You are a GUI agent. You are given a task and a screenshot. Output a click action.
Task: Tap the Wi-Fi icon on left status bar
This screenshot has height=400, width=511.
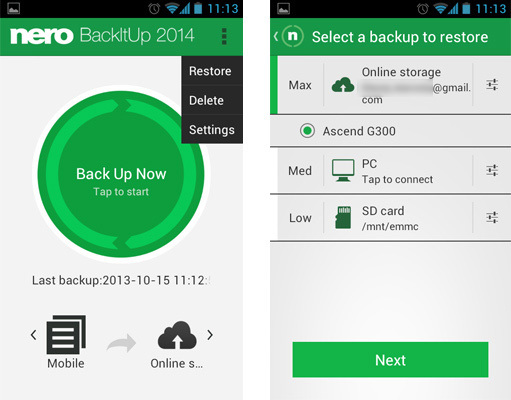click(172, 8)
